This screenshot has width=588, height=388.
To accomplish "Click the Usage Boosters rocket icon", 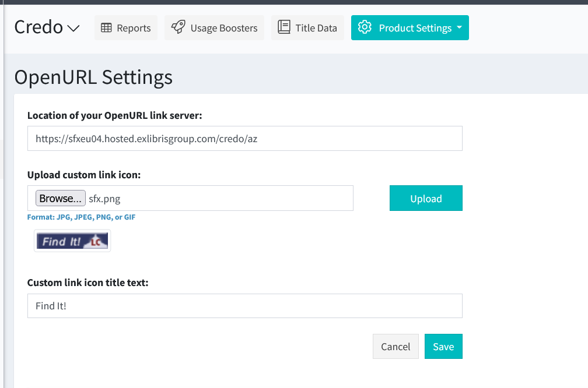I will [x=178, y=28].
